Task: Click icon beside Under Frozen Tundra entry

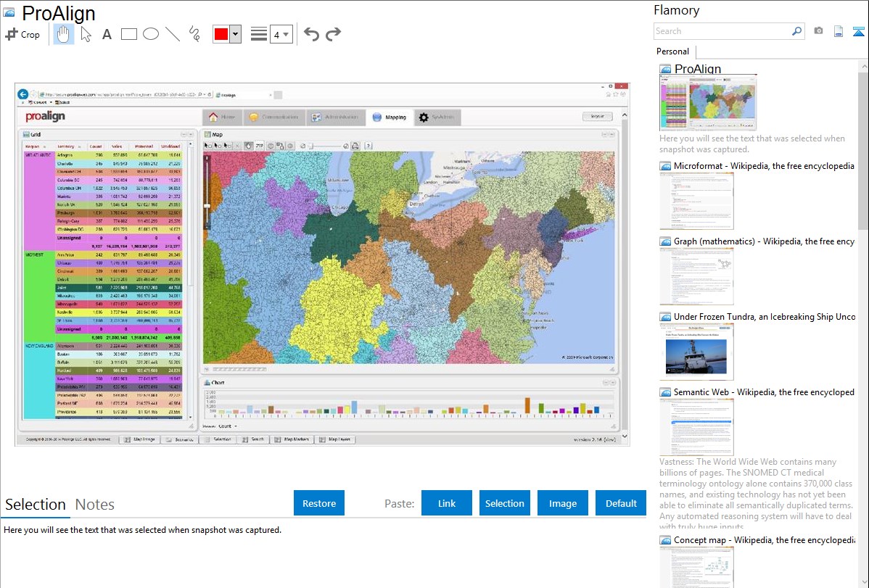Action: (665, 317)
